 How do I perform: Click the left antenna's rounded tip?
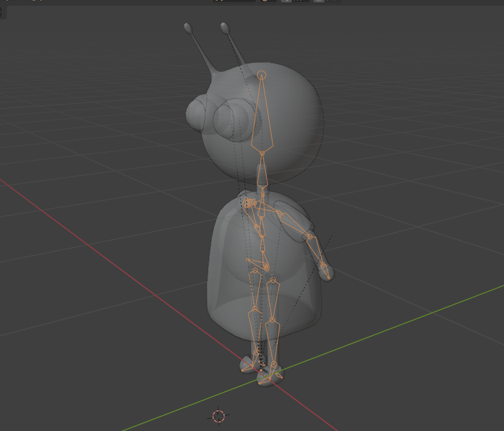click(x=189, y=27)
